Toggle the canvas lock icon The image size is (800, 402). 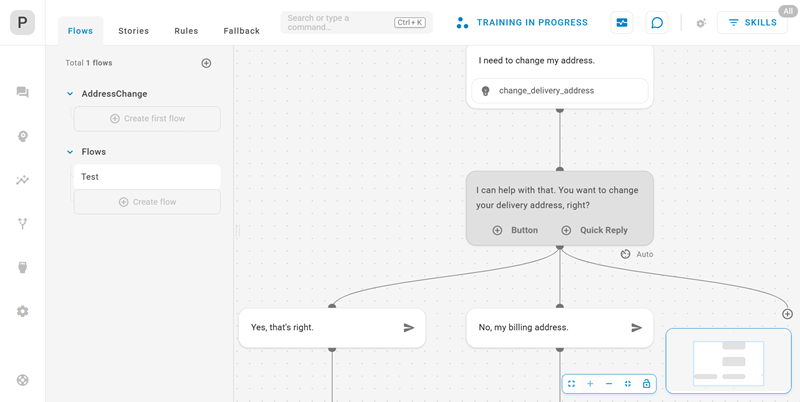coord(646,384)
